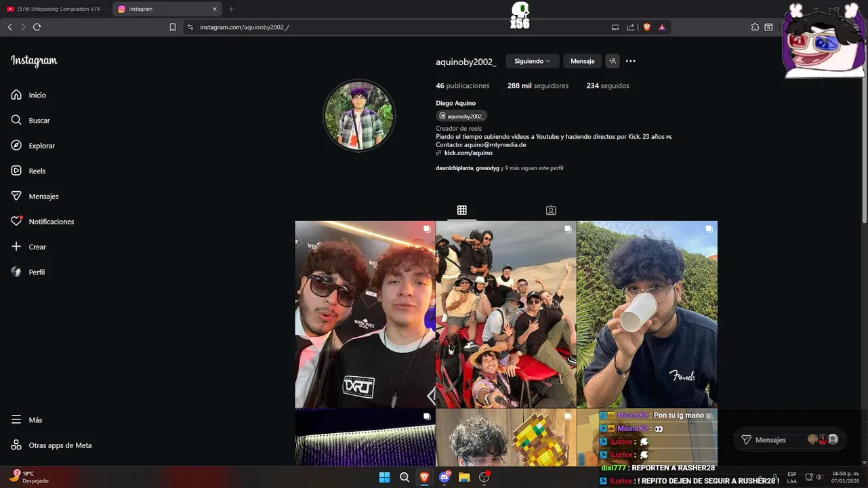Open the browser sidebar panel icon
The width and height of the screenshot is (868, 488).
point(768,27)
